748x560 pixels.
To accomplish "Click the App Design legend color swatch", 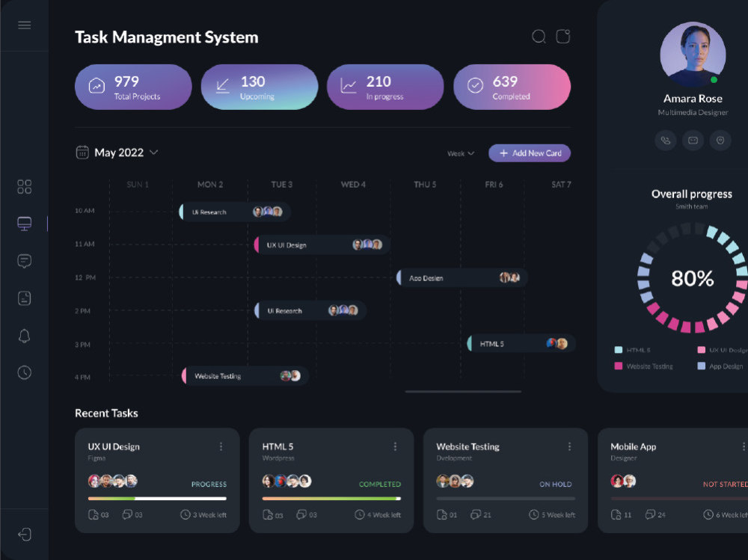I will (x=702, y=366).
